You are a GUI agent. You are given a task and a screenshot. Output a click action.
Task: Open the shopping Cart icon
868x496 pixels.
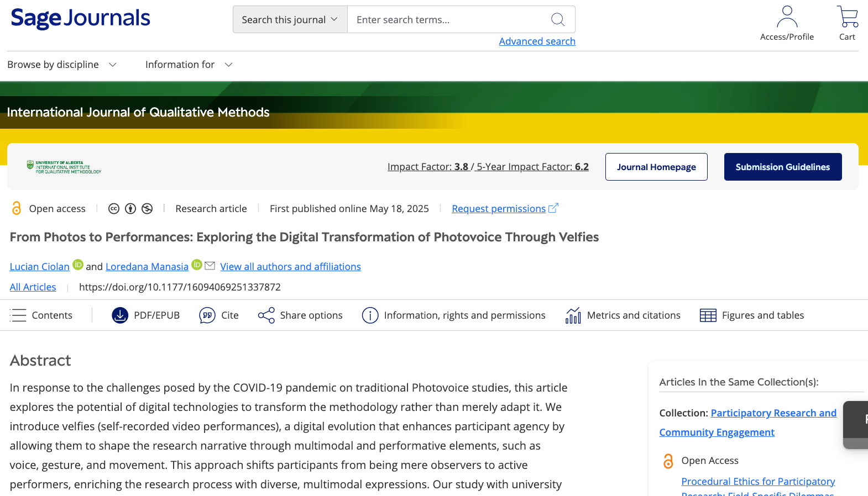click(847, 17)
